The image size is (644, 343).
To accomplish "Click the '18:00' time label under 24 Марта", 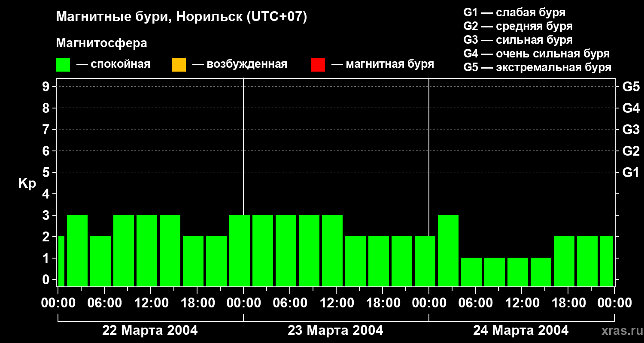I will coord(568,303).
